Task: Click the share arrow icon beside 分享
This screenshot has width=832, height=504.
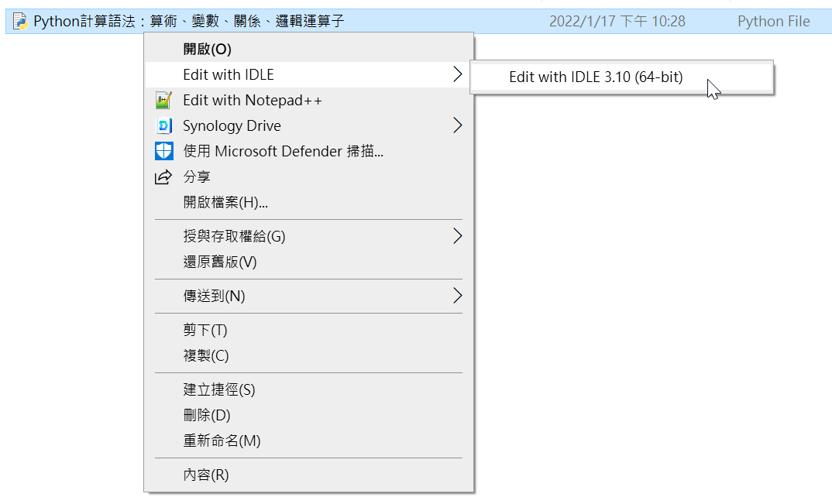Action: [163, 177]
